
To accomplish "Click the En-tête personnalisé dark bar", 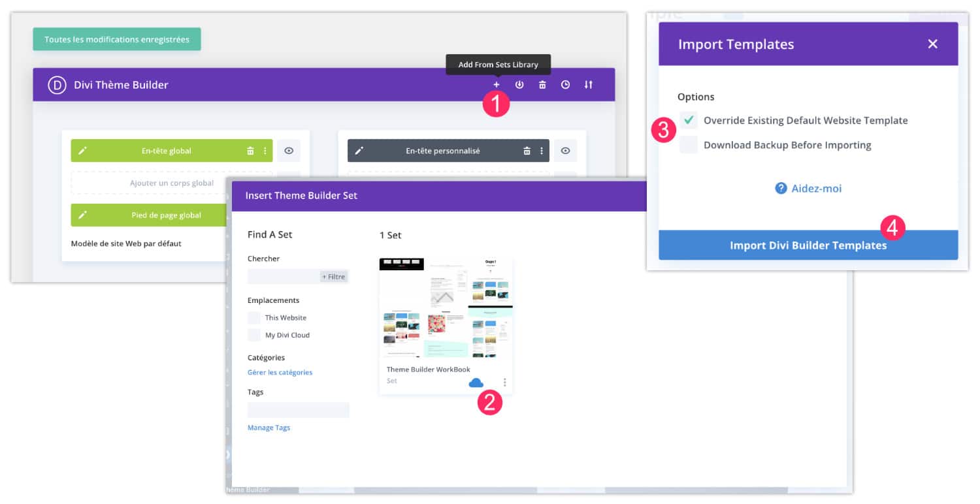I will 448,151.
